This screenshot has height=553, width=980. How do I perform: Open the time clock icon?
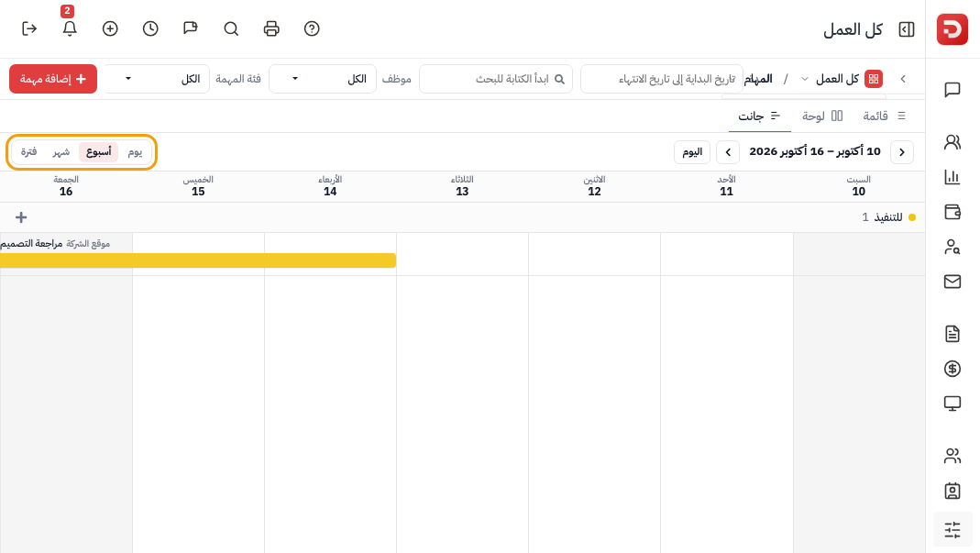click(x=150, y=28)
